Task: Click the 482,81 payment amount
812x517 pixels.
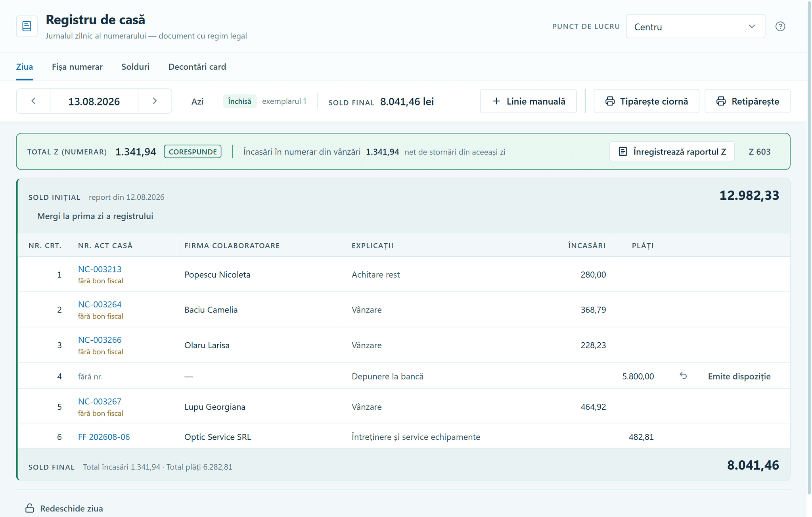Action: pyautogui.click(x=641, y=437)
